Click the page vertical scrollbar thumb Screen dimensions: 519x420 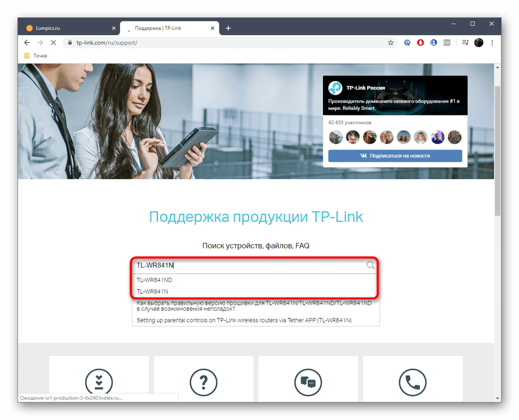[x=497, y=151]
